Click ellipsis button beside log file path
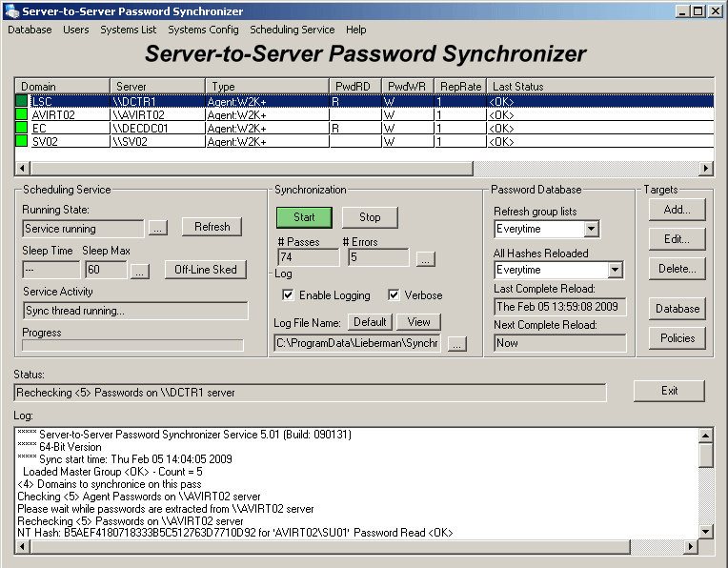Image resolution: width=728 pixels, height=568 pixels. coord(456,344)
